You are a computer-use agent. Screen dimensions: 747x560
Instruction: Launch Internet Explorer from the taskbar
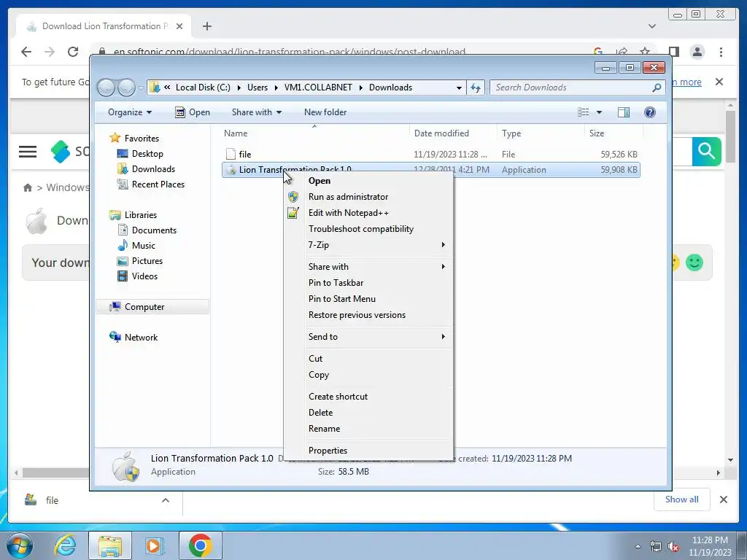click(x=65, y=545)
